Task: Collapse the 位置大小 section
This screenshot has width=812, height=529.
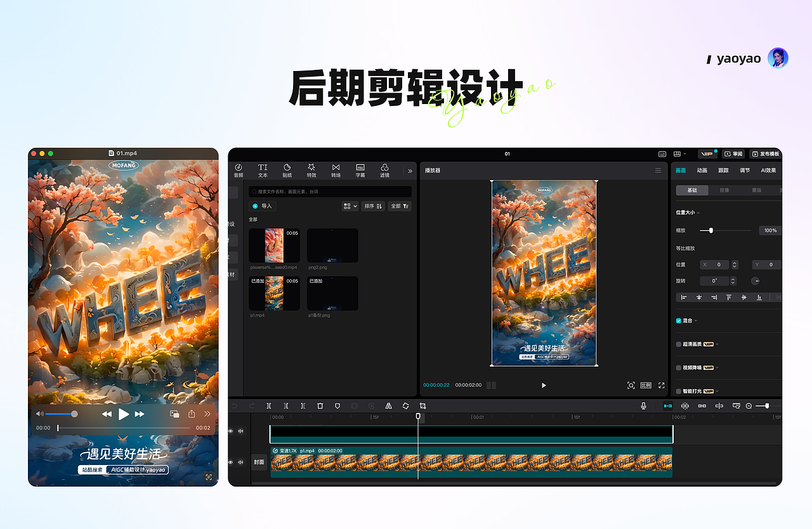Action: tap(698, 212)
